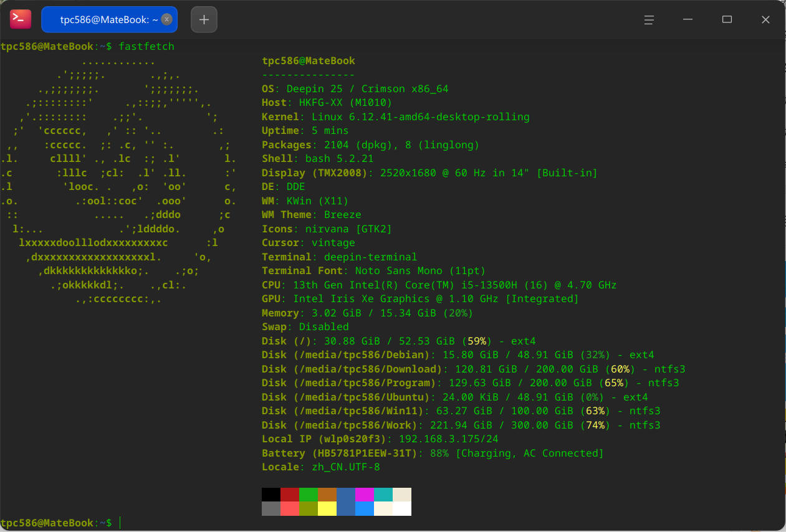Click the Disk (/media/tpc586/Work) line
Image resolution: width=786 pixels, height=532 pixels.
point(461,425)
